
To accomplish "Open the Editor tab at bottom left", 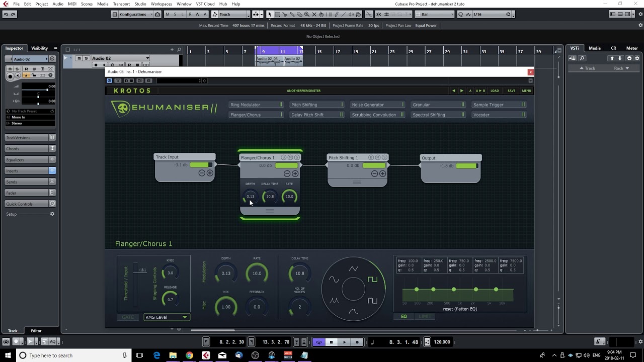I will point(36,331).
